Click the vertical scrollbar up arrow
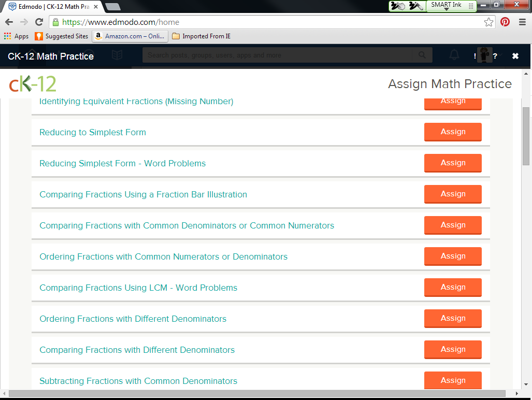 click(x=526, y=73)
